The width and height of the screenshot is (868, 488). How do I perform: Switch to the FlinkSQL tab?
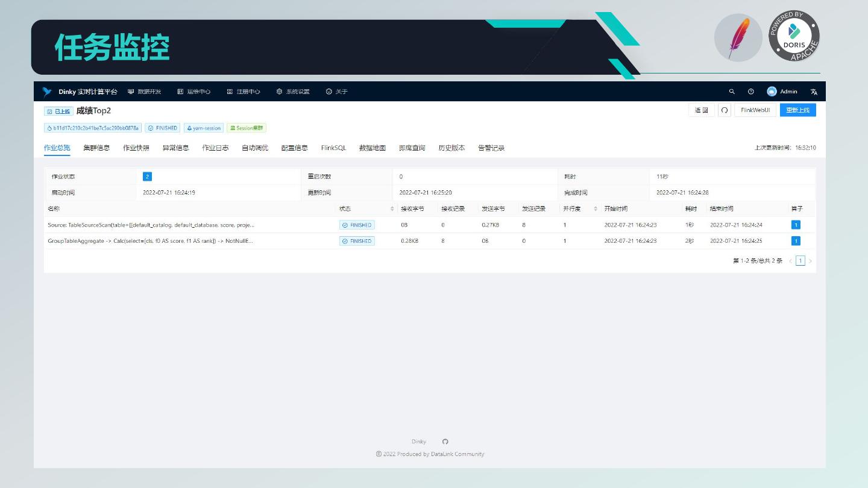[333, 148]
